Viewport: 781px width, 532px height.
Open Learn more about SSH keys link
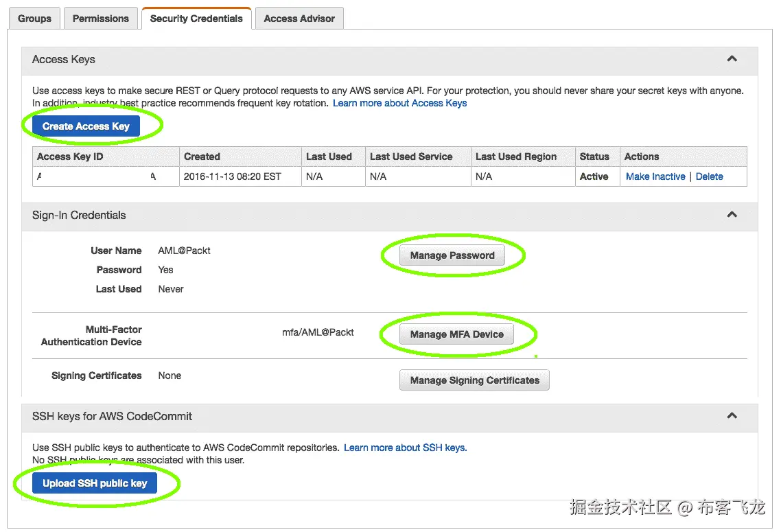[x=405, y=448]
